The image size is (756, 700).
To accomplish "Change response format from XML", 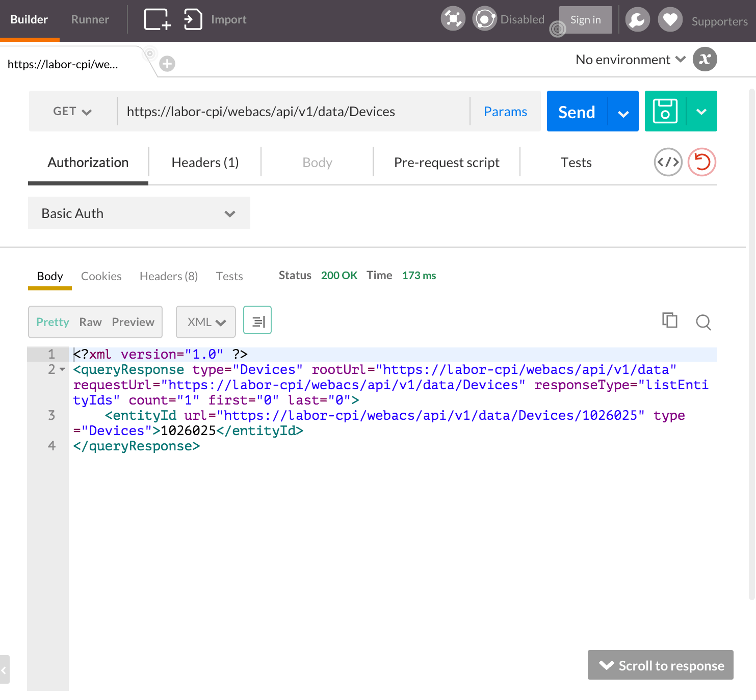I will click(x=205, y=322).
